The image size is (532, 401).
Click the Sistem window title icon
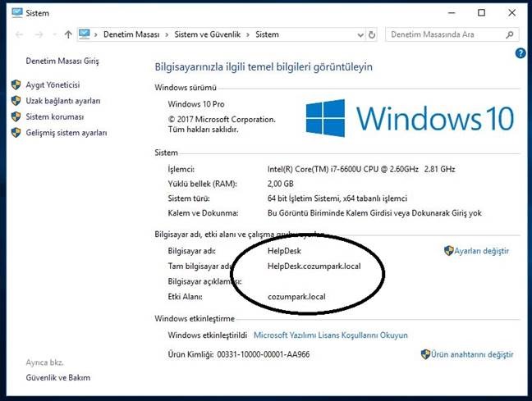16,13
